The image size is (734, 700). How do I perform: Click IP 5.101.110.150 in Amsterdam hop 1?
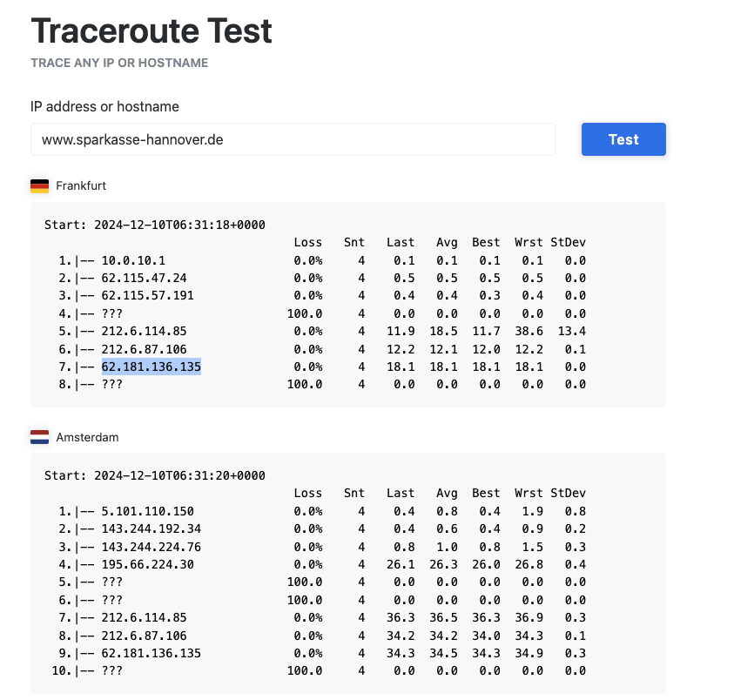147,511
